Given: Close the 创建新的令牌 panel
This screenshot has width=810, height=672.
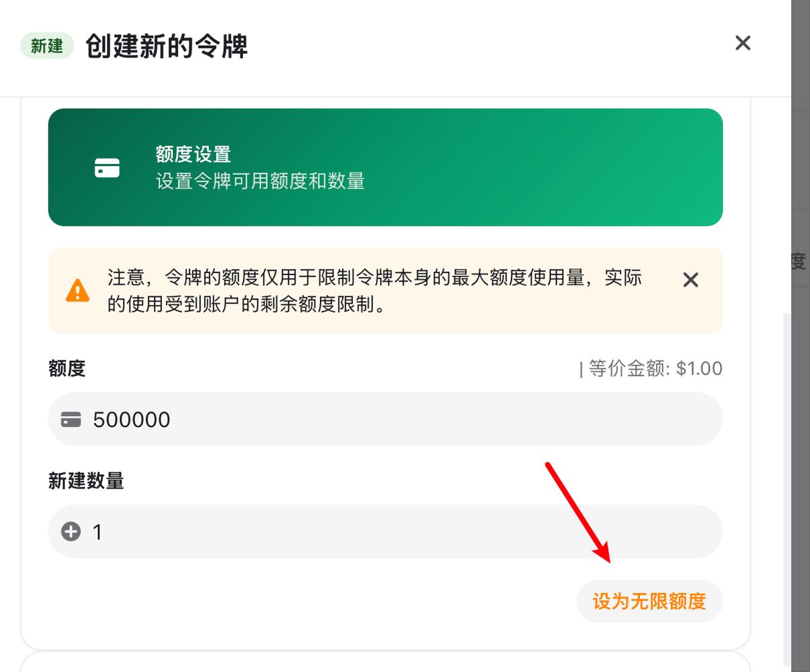Looking at the screenshot, I should coord(742,43).
